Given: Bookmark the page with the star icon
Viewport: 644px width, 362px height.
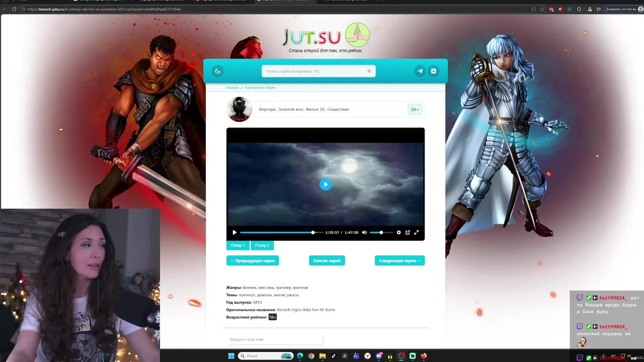Looking at the screenshot, I should pyautogui.click(x=542, y=9).
